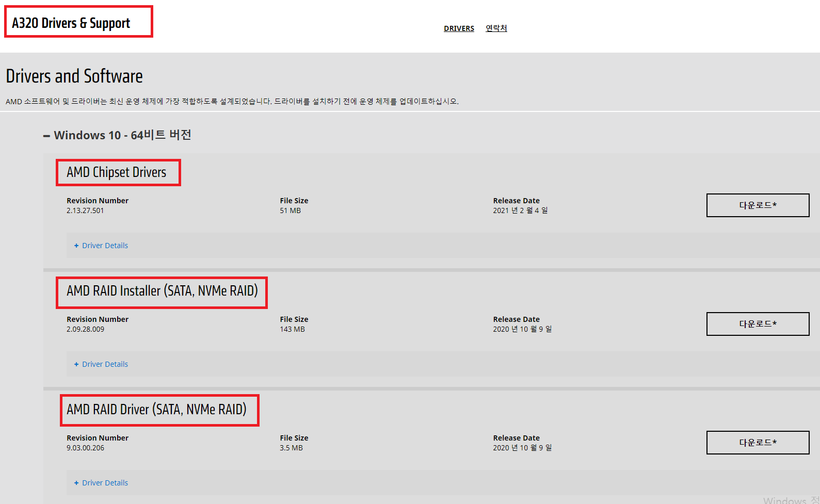Collapse the Windows 10 - 64비트 버전 section
Viewport: 820px width, 504px height.
click(x=117, y=135)
